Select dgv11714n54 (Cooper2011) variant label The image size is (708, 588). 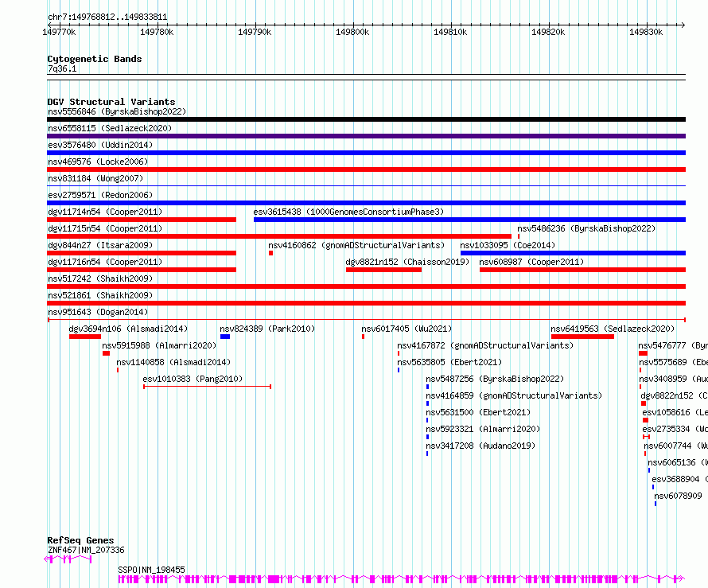click(x=105, y=212)
